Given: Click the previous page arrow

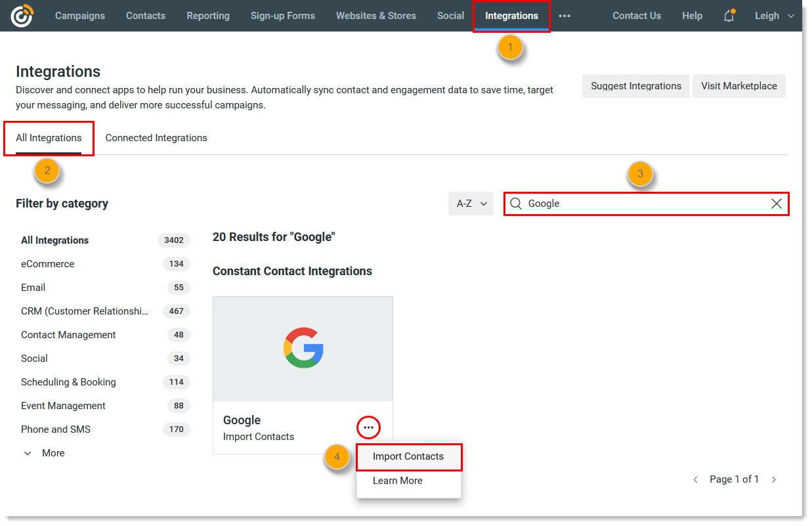Looking at the screenshot, I should [695, 479].
